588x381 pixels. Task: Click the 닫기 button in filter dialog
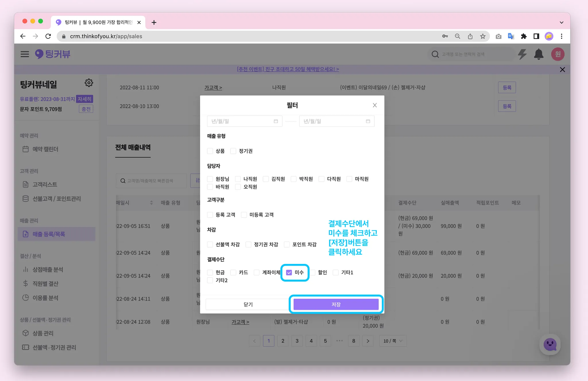tap(248, 304)
